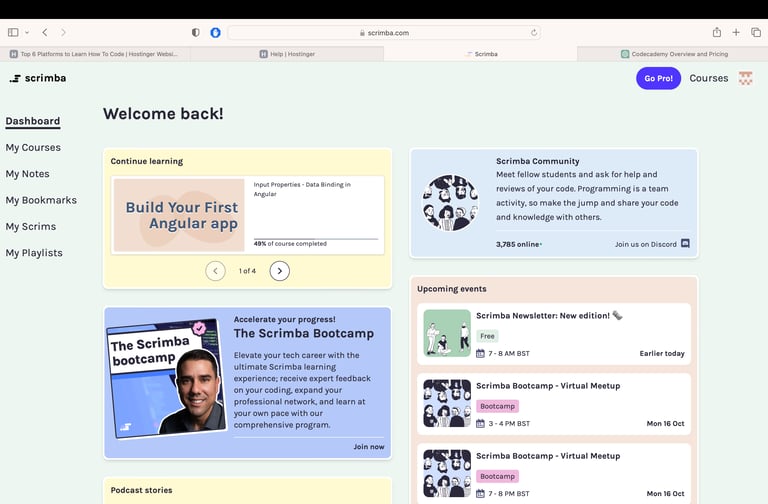This screenshot has width=768, height=504.
Task: Open The Scrimba Bootcamp promo image
Action: click(x=167, y=378)
